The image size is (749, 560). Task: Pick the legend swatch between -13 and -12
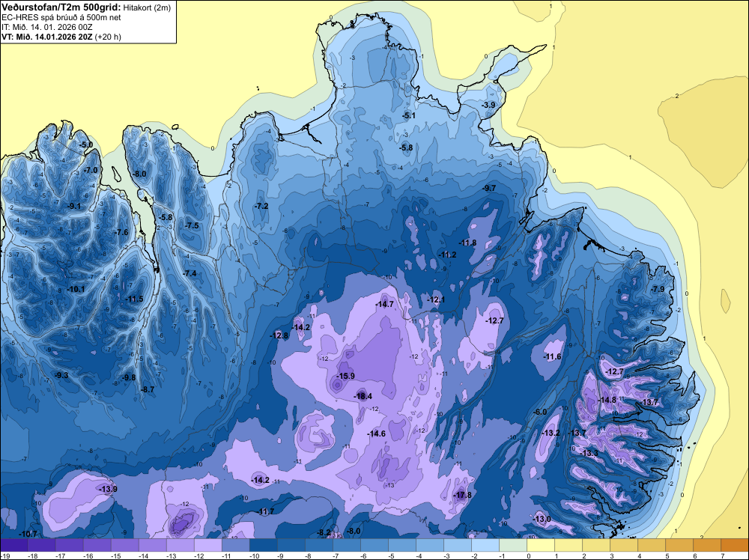coord(180,545)
